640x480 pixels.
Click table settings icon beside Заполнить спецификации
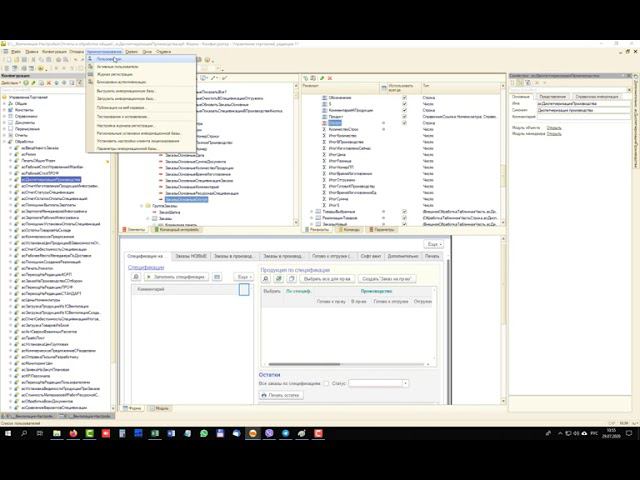(x=217, y=277)
